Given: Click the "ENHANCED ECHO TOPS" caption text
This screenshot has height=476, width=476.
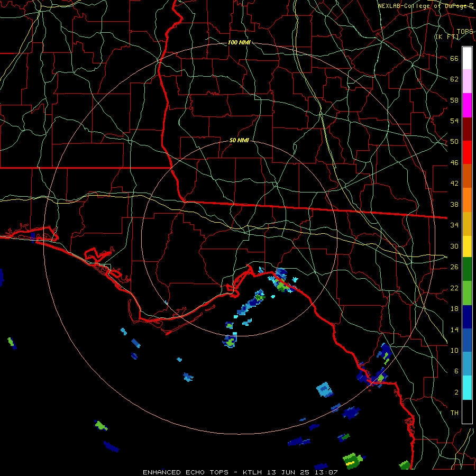Looking at the screenshot, I should [186, 472].
